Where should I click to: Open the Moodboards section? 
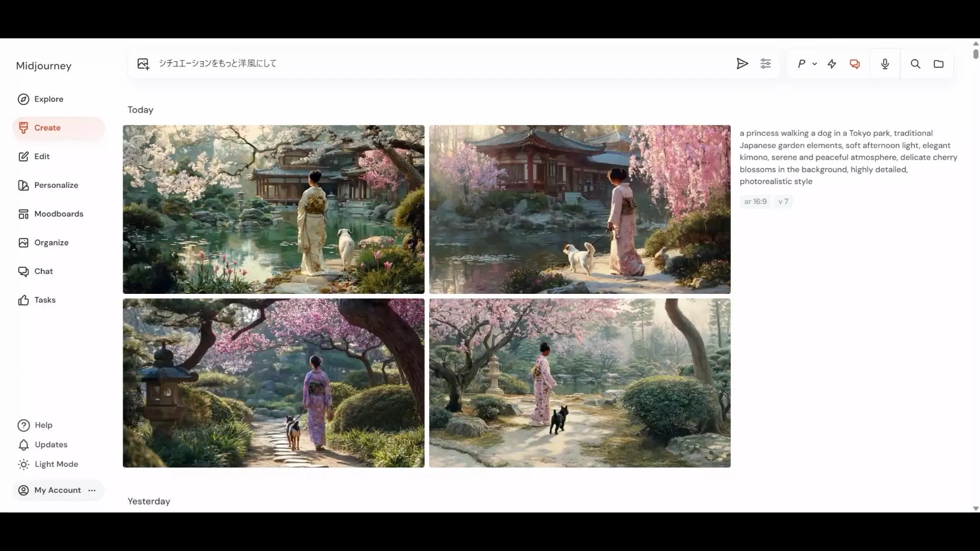[x=58, y=214]
